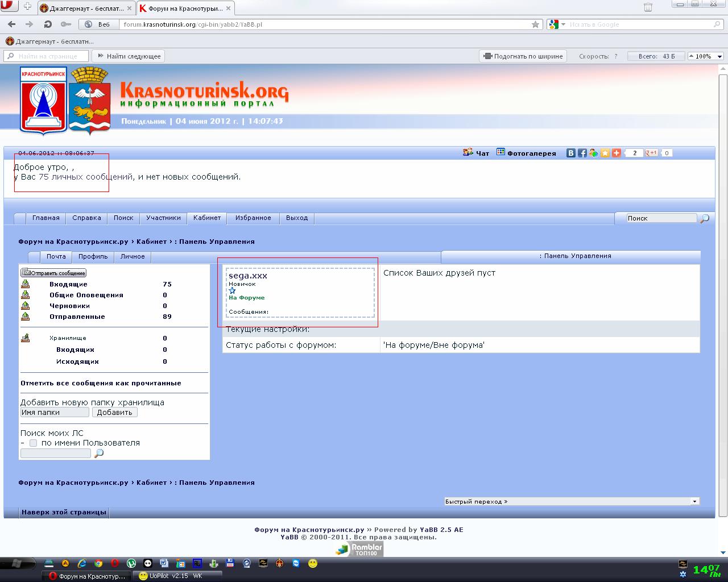Click the yellow star bookmark share icon

pos(605,153)
